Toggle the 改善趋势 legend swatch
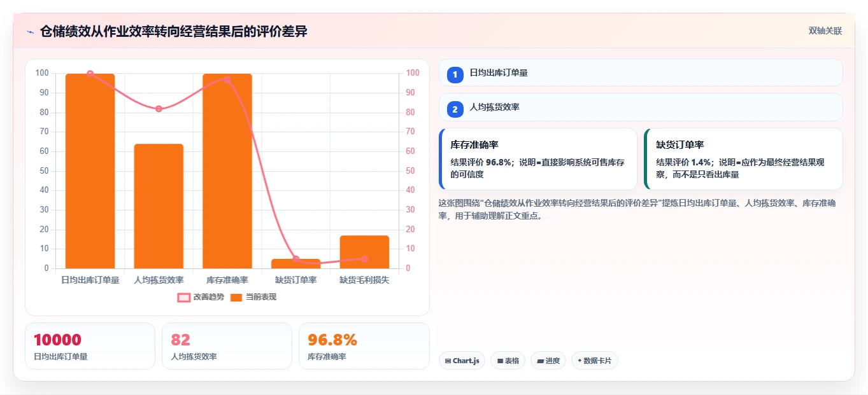This screenshot has width=868, height=395. [x=184, y=297]
